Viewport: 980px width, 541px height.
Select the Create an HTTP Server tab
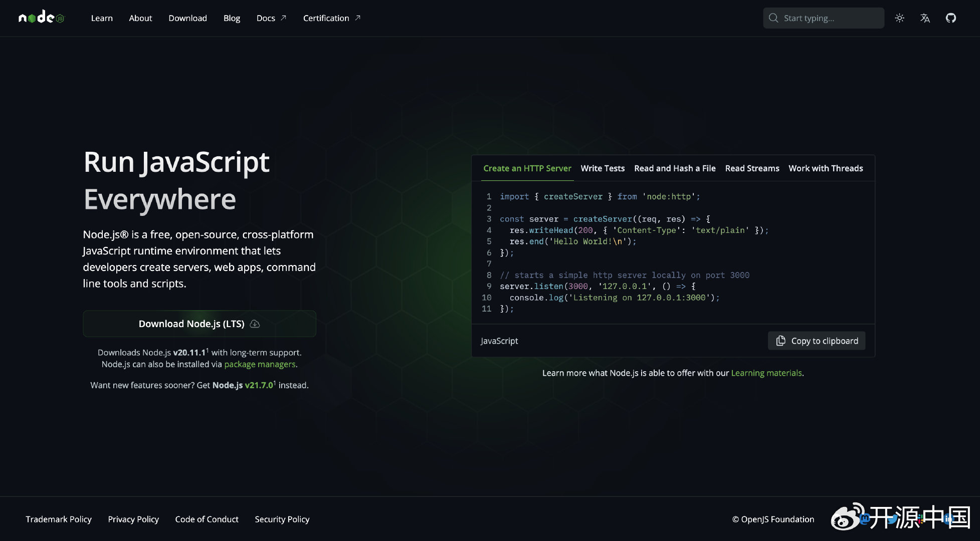point(527,168)
